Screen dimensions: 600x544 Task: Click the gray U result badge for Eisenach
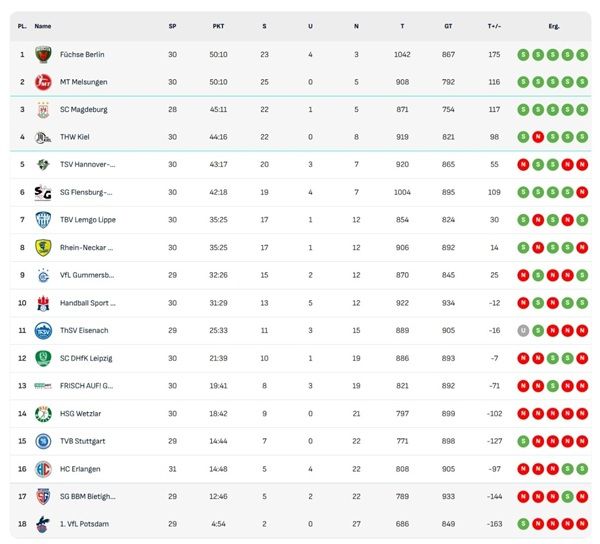pos(523,330)
